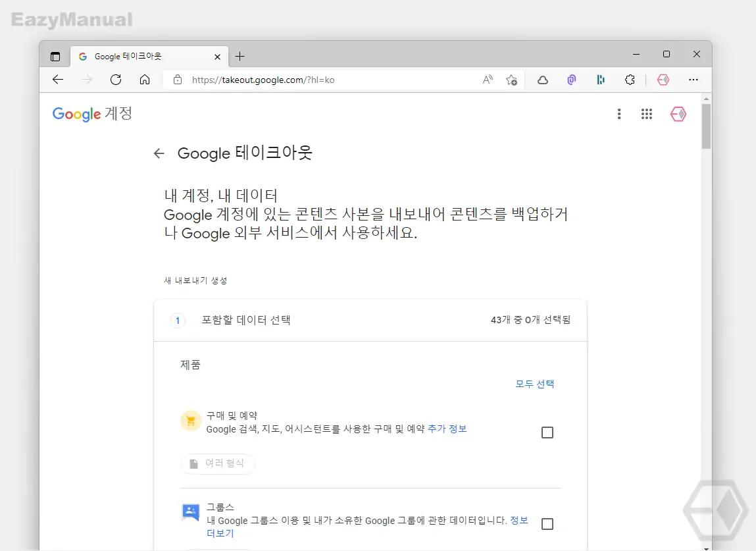The image size is (756, 551).
Task: Select the Google 테이크아웃 browser tab
Action: coord(149,57)
